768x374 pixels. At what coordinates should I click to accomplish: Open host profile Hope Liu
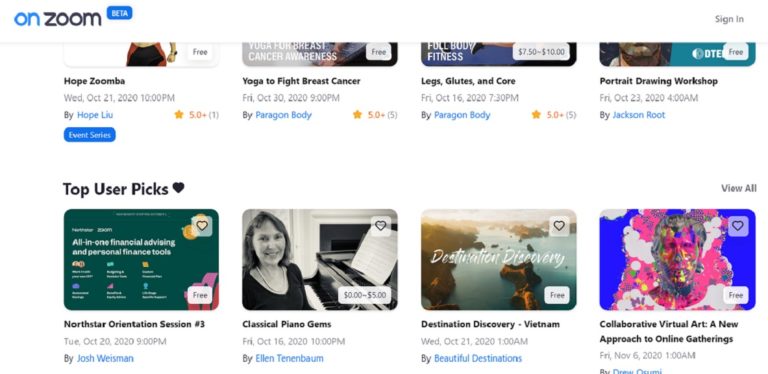pyautogui.click(x=95, y=115)
